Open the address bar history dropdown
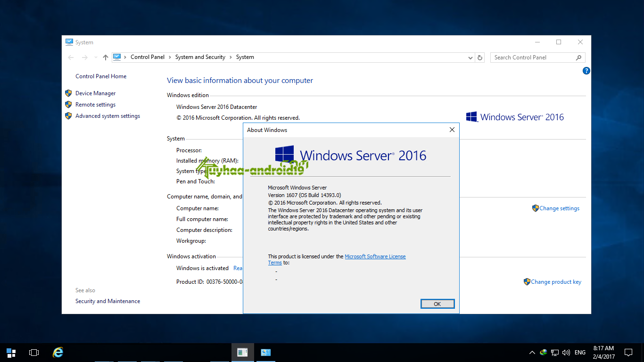 (x=471, y=58)
